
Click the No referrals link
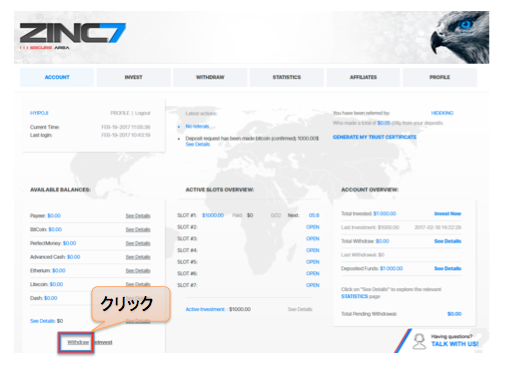(197, 126)
